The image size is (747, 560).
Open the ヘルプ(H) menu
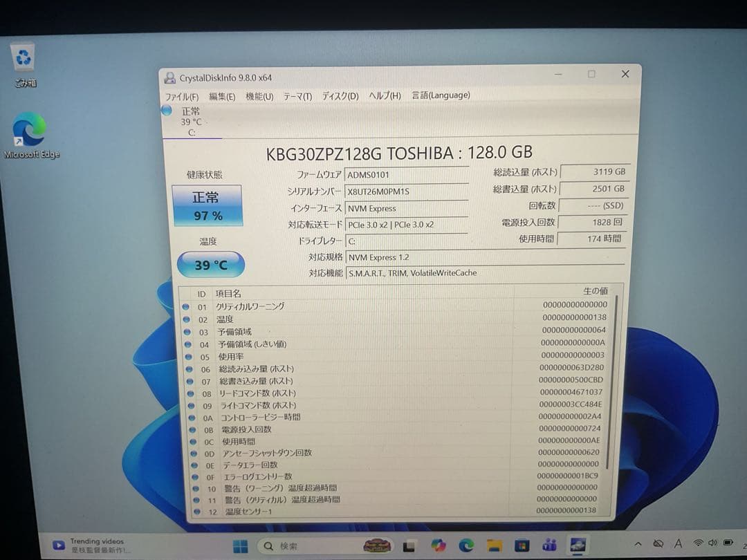(385, 95)
